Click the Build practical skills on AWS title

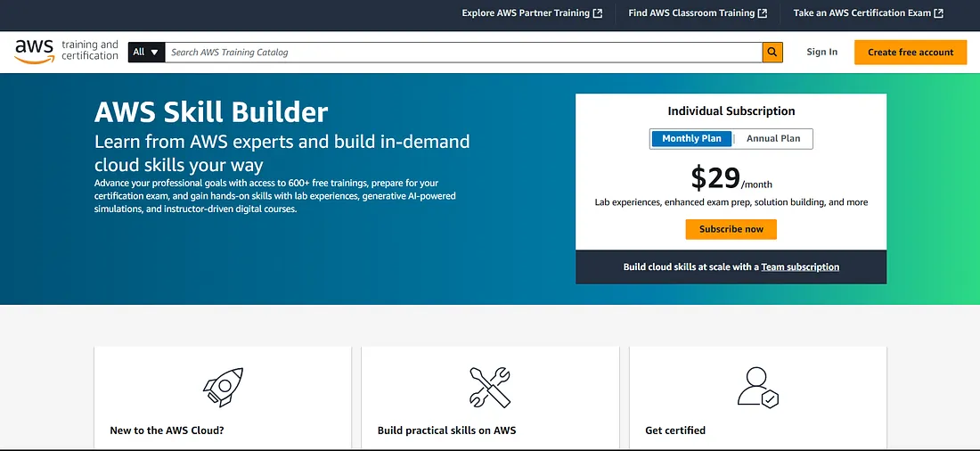[x=447, y=430]
